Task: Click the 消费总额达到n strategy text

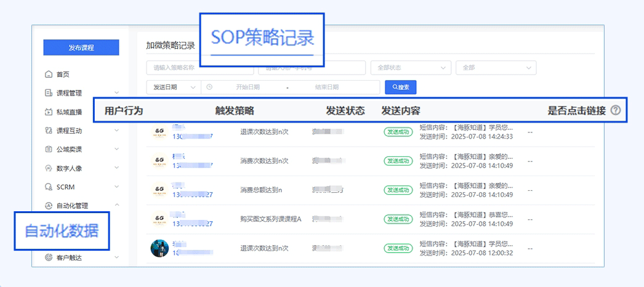Action: coord(261,190)
